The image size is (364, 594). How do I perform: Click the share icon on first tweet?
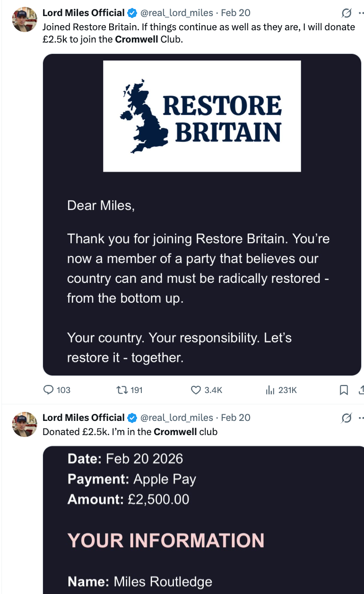[x=361, y=390]
